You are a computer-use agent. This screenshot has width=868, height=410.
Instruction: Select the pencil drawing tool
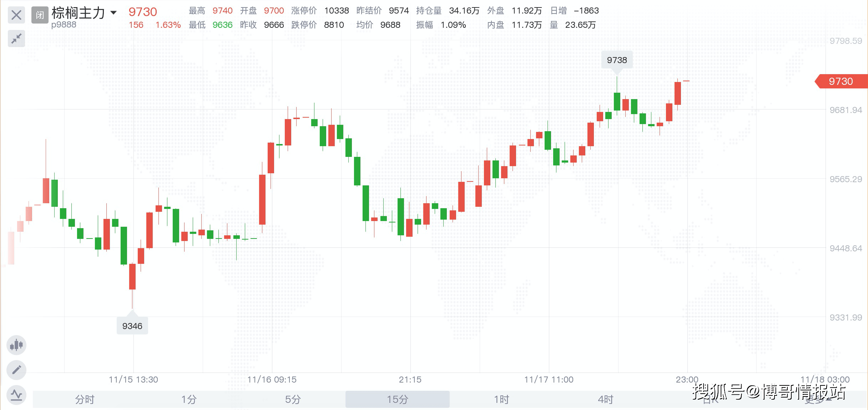click(x=16, y=370)
